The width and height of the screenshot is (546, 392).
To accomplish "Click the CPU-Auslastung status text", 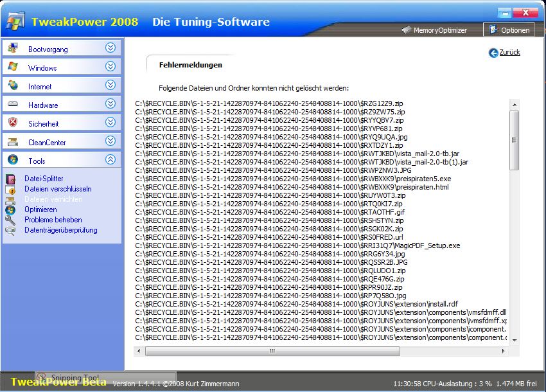I will coord(457,384).
